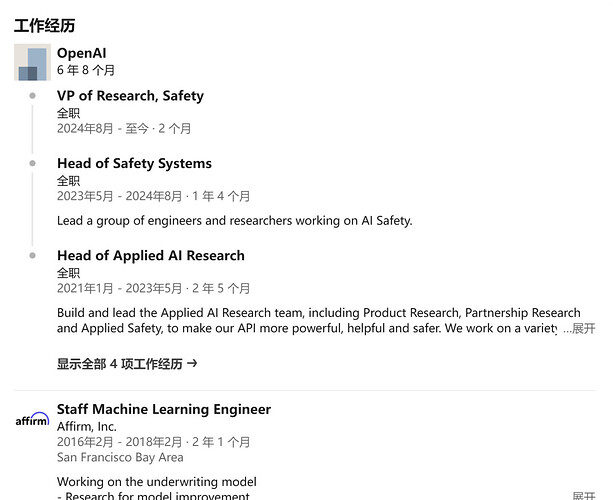Expand the Applied AI Research description via …展开
This screenshot has height=500, width=613.
(x=579, y=328)
